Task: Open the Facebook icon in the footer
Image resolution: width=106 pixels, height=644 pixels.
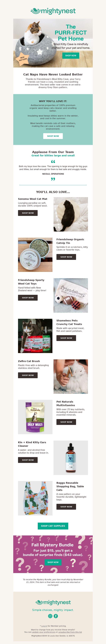Action: click(x=56, y=616)
